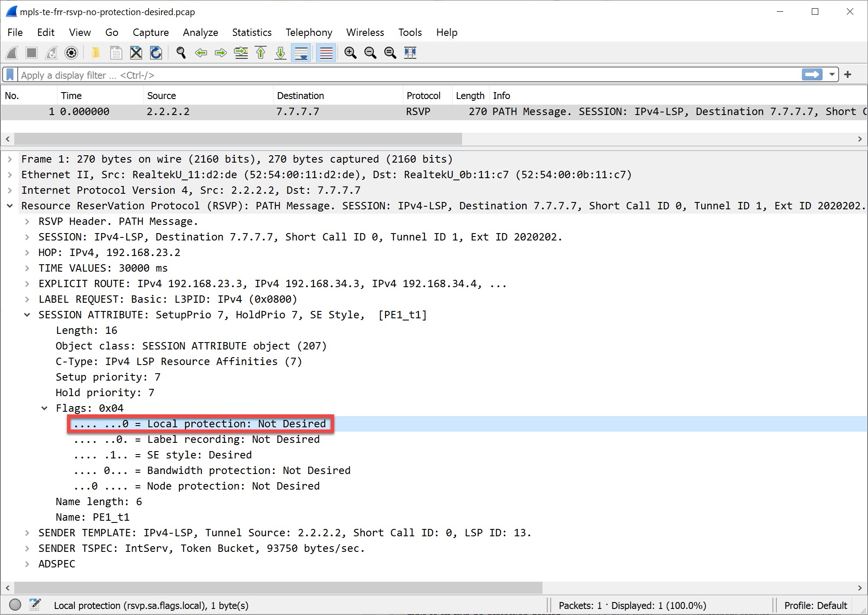Click the Stop capture square icon
Image resolution: width=868 pixels, height=615 pixels.
tap(32, 53)
